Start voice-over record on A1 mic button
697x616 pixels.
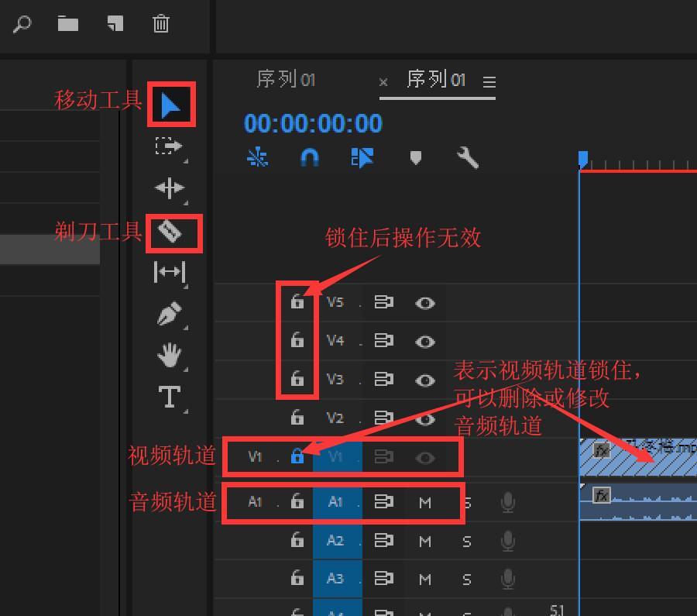507,502
